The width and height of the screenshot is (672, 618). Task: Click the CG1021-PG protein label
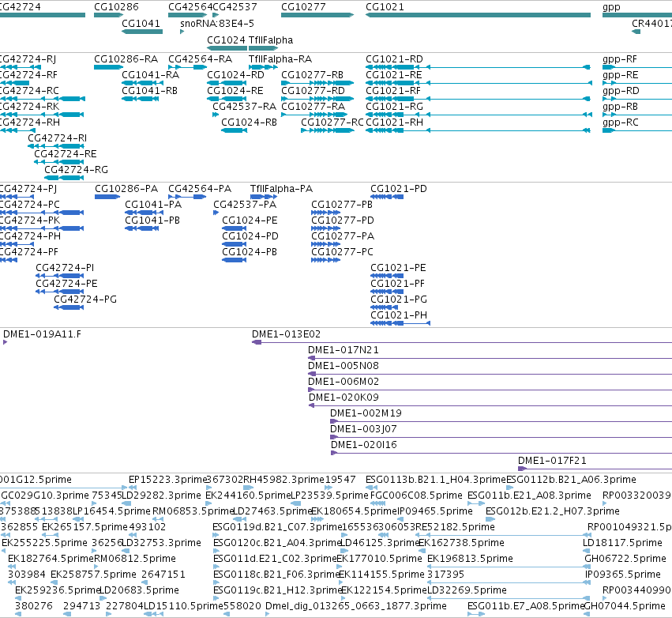click(x=399, y=300)
